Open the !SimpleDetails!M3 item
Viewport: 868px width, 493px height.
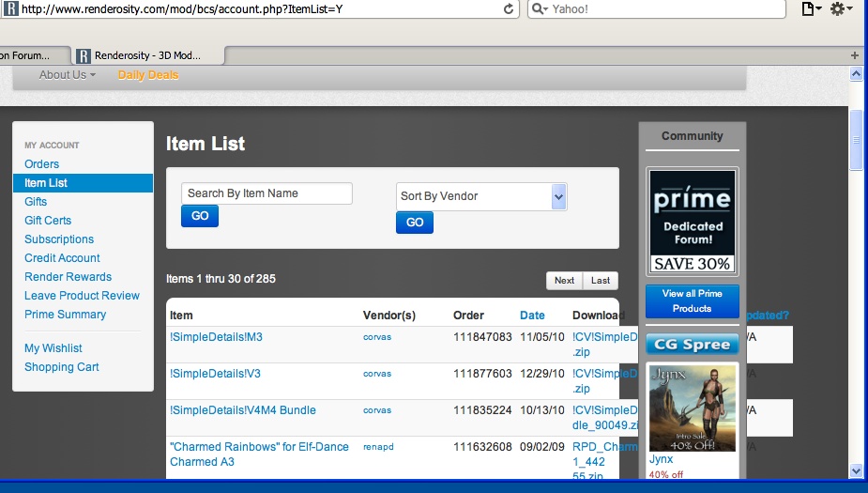pyautogui.click(x=216, y=337)
